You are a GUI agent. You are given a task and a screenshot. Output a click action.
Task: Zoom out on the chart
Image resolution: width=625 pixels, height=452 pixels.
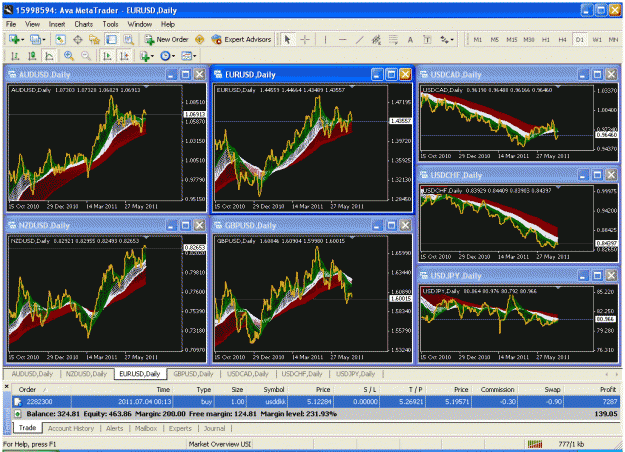(x=86, y=56)
